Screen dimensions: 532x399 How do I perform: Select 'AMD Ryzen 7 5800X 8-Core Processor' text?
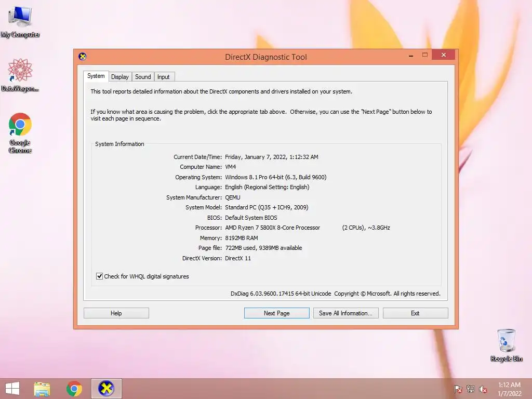click(272, 228)
